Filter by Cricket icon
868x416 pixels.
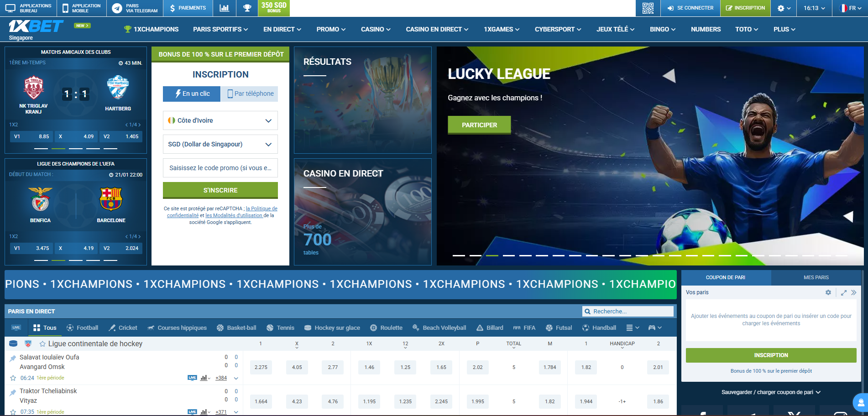(x=123, y=328)
